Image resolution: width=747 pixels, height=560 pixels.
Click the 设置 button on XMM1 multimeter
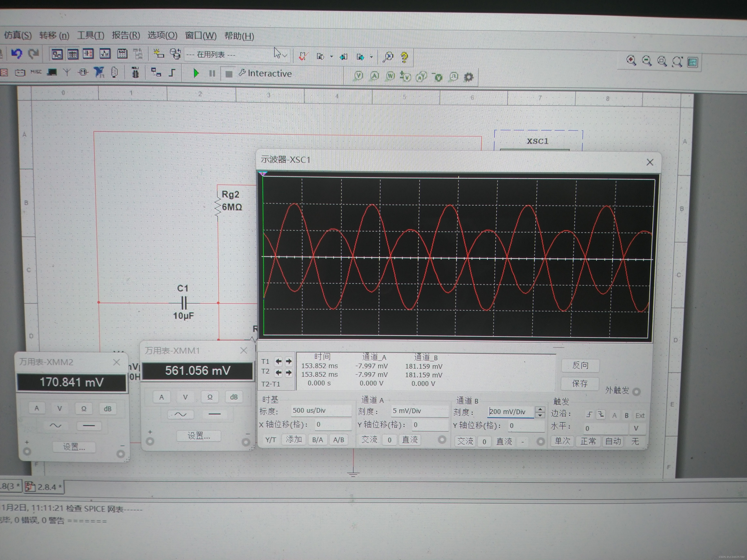(199, 436)
